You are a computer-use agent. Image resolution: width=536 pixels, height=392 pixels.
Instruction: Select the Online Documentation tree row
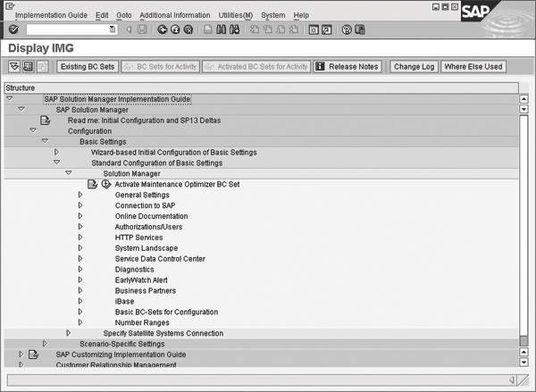tap(152, 216)
